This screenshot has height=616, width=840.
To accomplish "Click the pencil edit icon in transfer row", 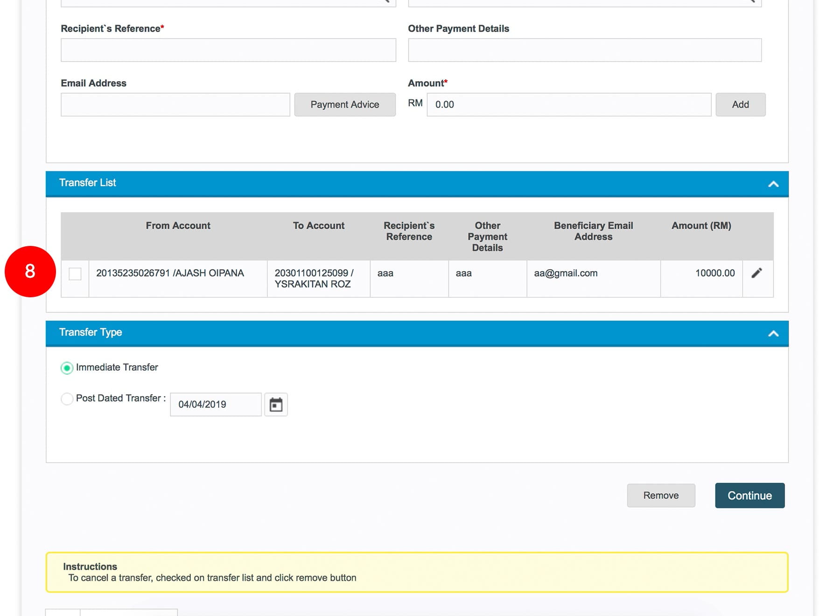I will pyautogui.click(x=756, y=273).
